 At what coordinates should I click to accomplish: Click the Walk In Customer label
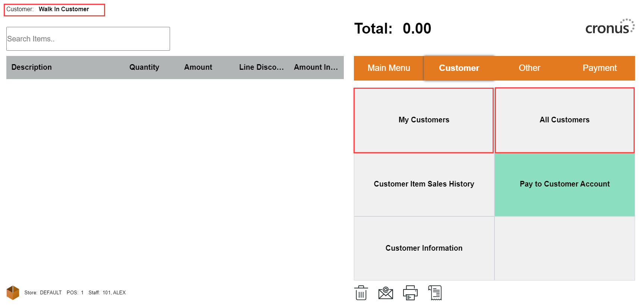(64, 9)
